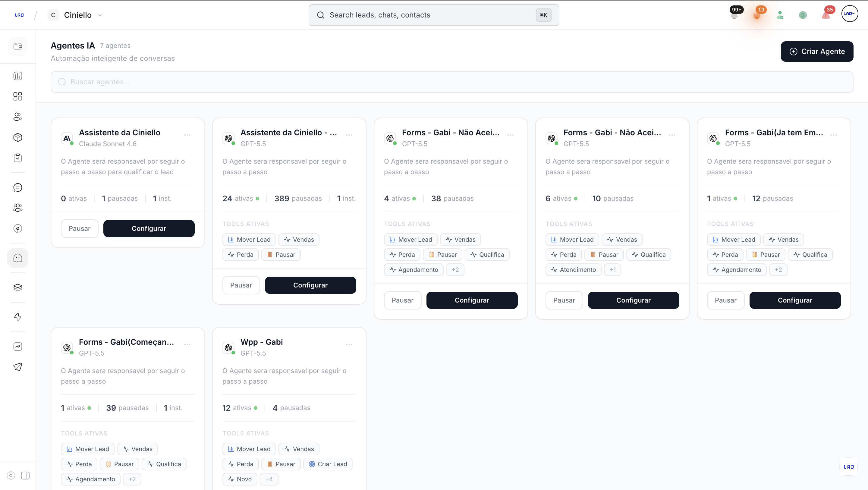Toggle sidebar panel collapse icon
Screen dimensions: 868x490
pyautogui.click(x=25, y=476)
